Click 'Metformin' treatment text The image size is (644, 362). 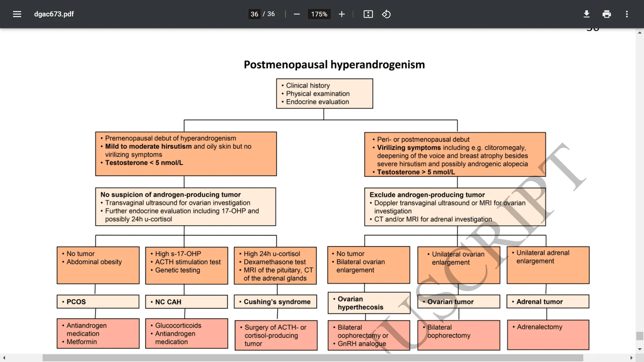click(x=82, y=342)
